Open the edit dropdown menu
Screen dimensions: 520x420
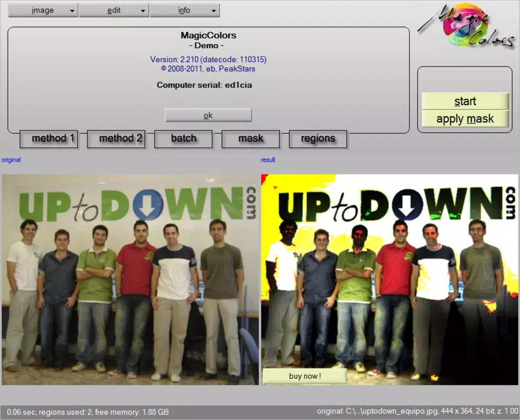tap(114, 10)
